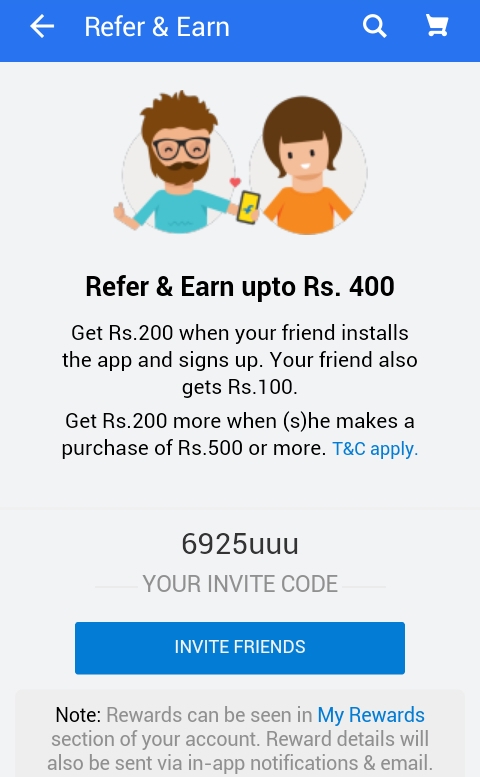Click the 'Get Rs.200 when your friend installs' paragraph
This screenshot has height=777, width=480.
(240, 360)
